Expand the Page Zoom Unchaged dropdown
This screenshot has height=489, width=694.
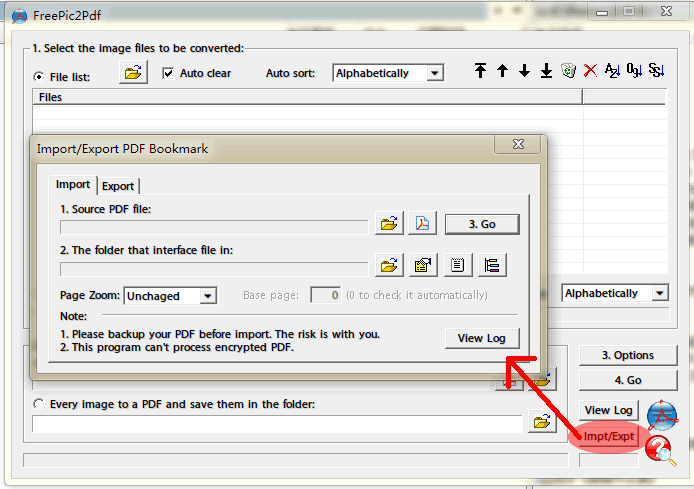click(x=170, y=296)
